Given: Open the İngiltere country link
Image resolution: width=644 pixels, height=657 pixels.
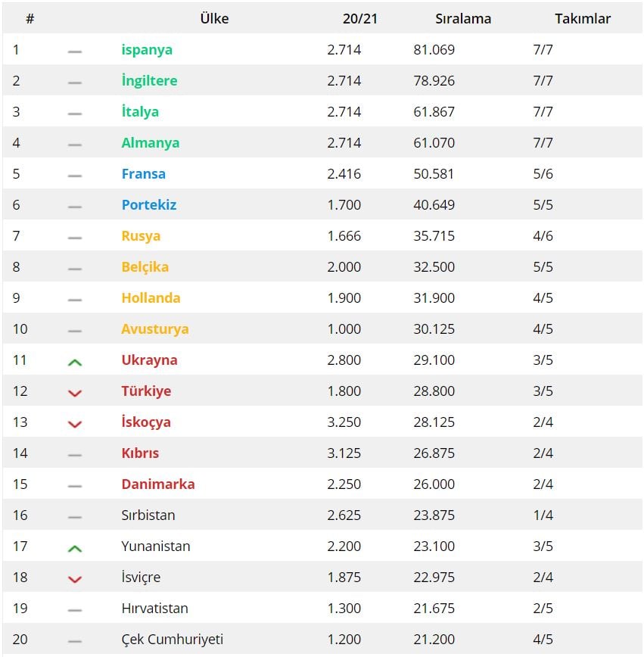Looking at the screenshot, I should [x=149, y=80].
